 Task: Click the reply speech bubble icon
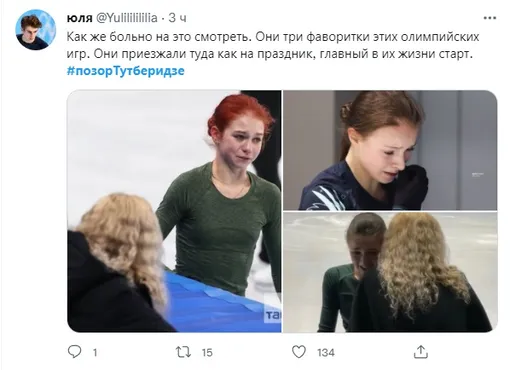74,352
